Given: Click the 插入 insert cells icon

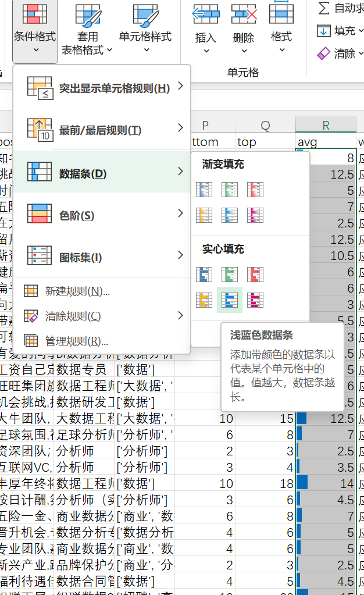Looking at the screenshot, I should [205, 15].
